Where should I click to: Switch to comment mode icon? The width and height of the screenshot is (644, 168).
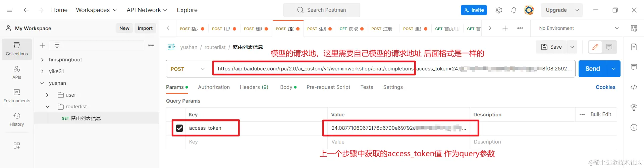pos(609,47)
